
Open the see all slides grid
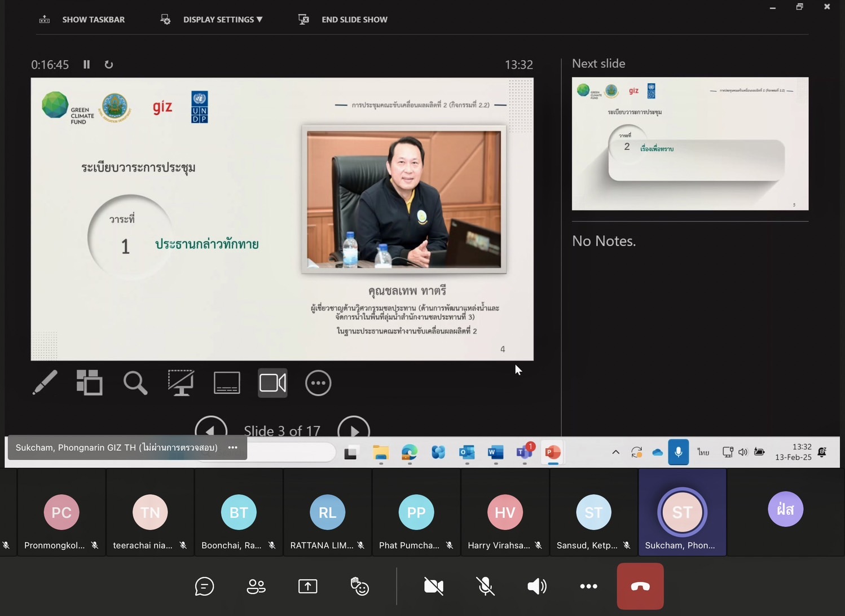[x=90, y=382]
